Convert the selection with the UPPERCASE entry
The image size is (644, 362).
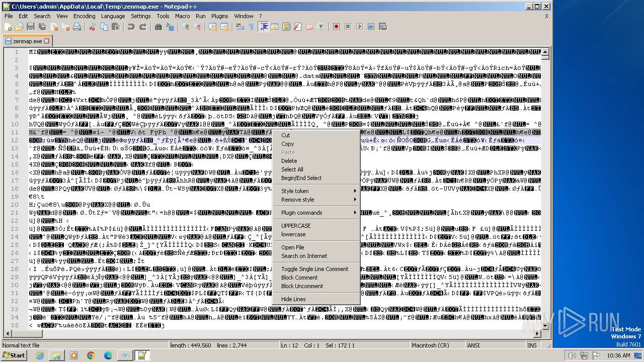[316, 226]
